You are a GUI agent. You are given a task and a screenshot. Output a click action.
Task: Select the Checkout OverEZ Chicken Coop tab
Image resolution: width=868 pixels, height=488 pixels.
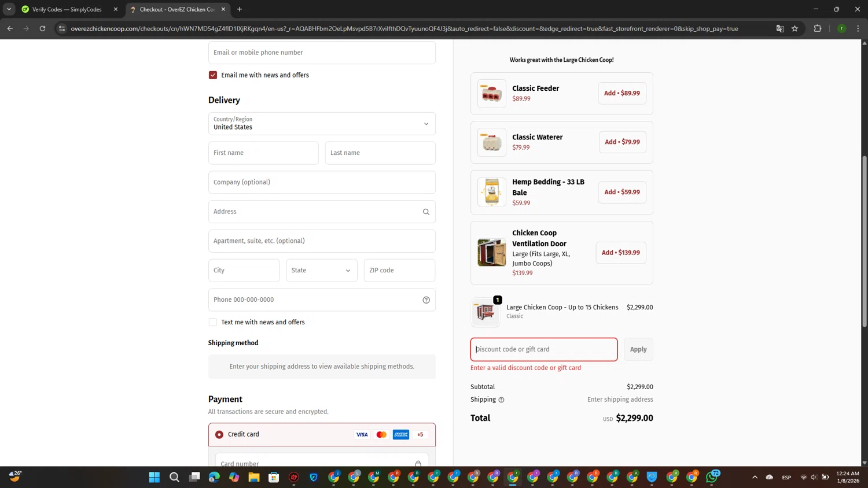click(x=176, y=9)
